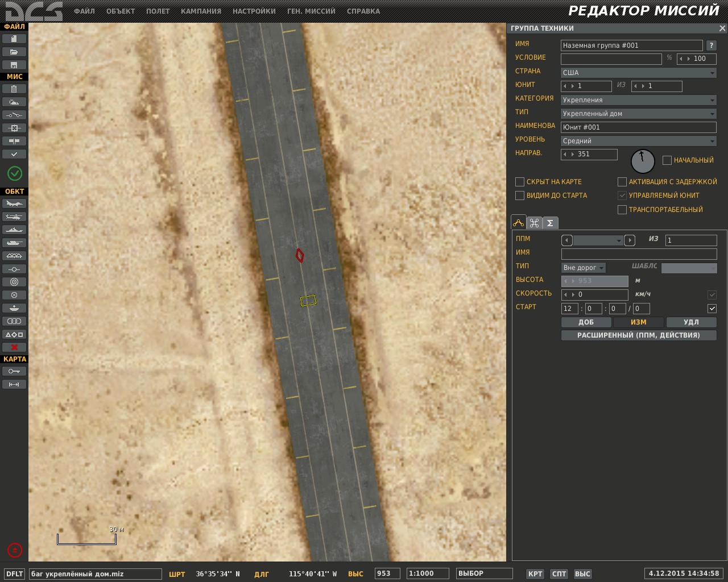Select the airplane group placement tool

(x=14, y=203)
